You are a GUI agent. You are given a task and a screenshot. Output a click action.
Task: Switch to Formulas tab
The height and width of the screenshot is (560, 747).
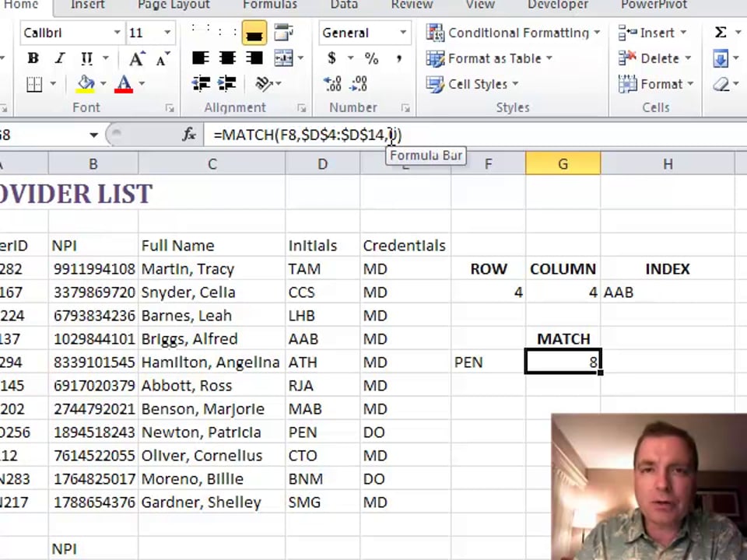click(x=270, y=5)
